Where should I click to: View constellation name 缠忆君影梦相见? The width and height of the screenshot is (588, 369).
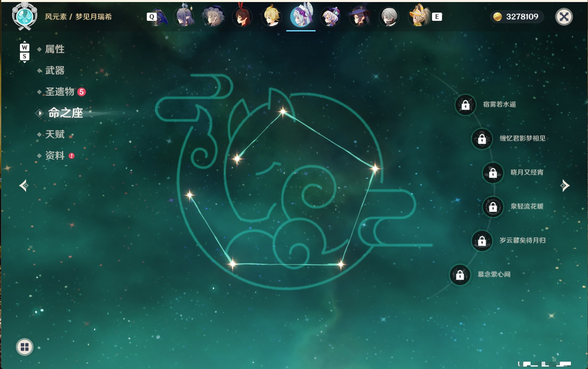pos(522,138)
